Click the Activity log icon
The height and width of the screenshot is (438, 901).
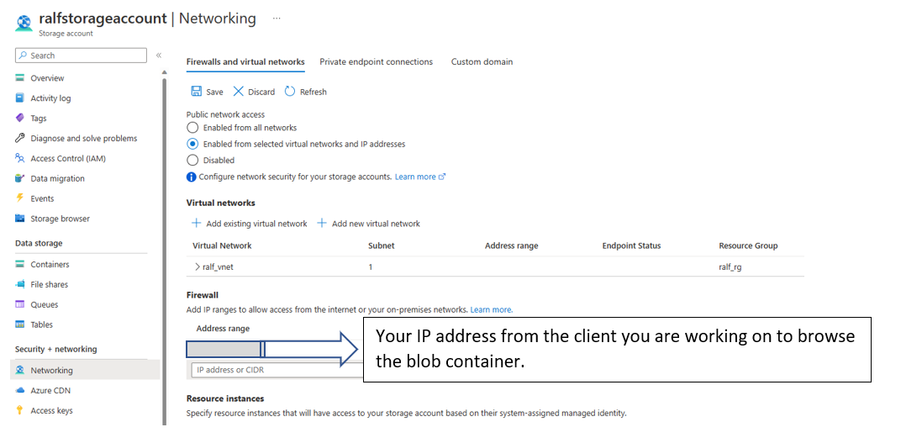(20, 98)
